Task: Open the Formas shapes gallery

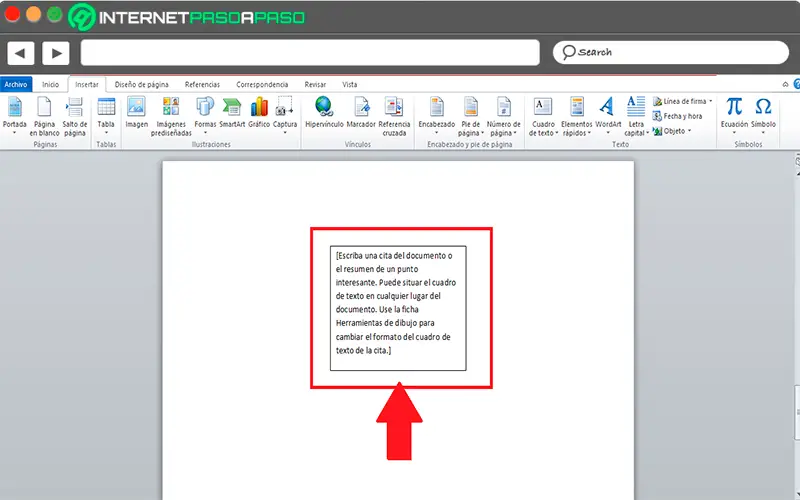Action: pyautogui.click(x=205, y=115)
